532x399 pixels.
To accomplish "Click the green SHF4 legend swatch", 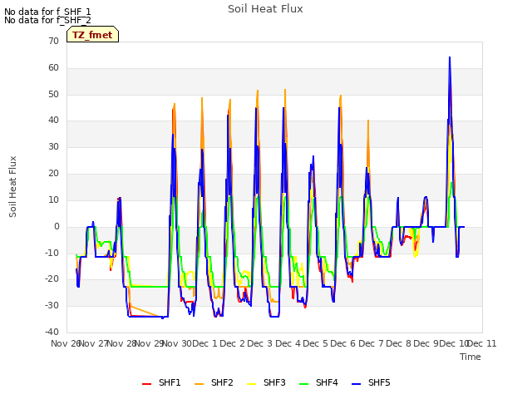I will click(x=304, y=384).
